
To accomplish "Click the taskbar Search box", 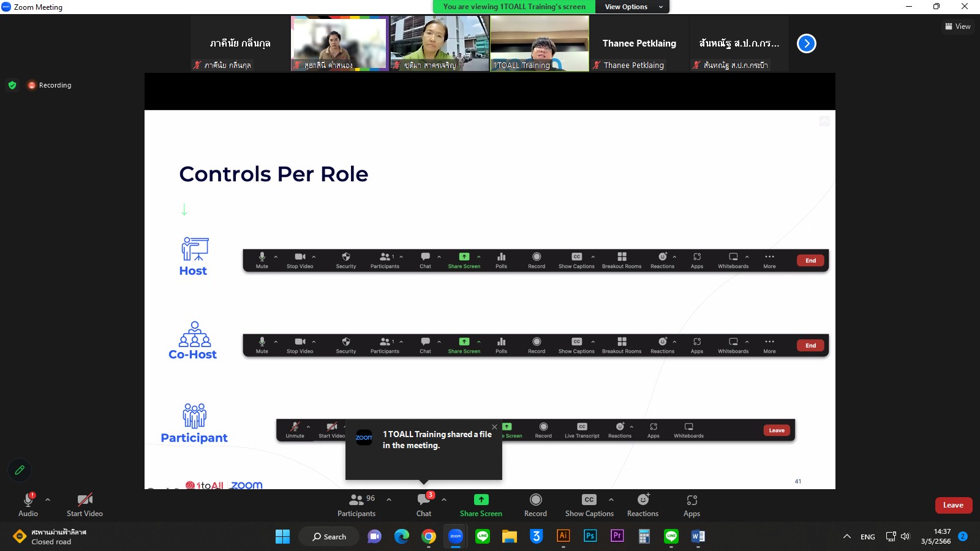I will pos(330,536).
